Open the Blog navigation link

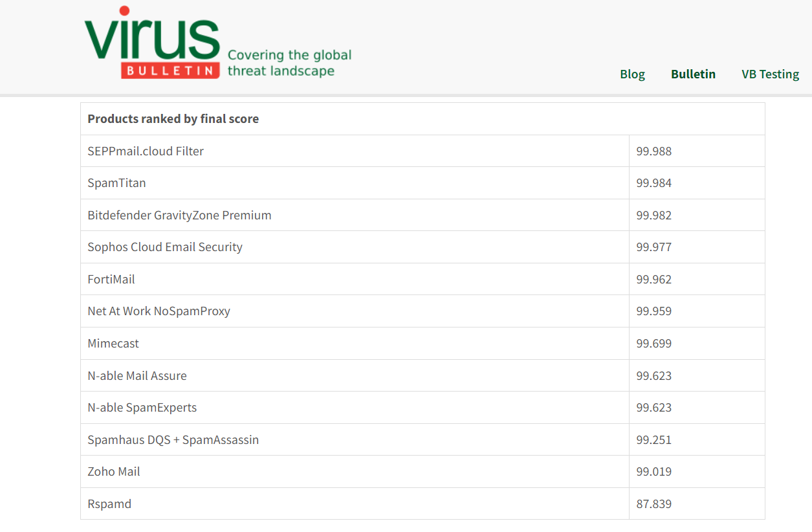(x=632, y=74)
